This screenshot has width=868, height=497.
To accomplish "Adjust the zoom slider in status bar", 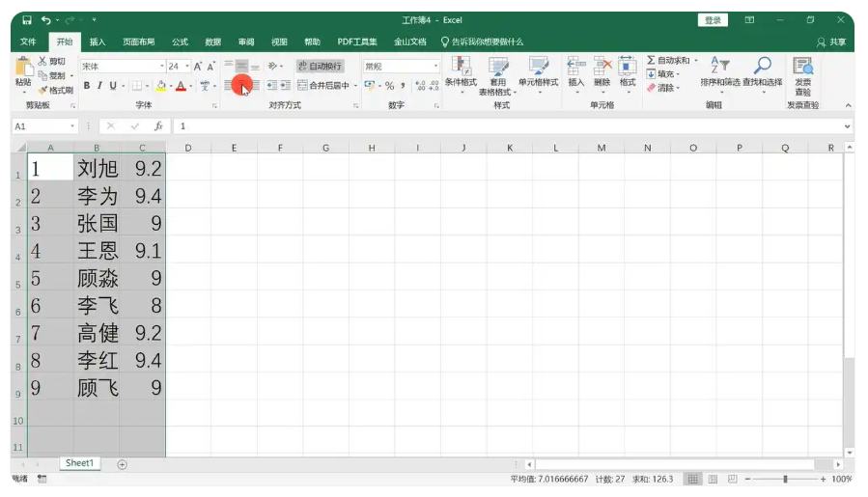I will (785, 479).
